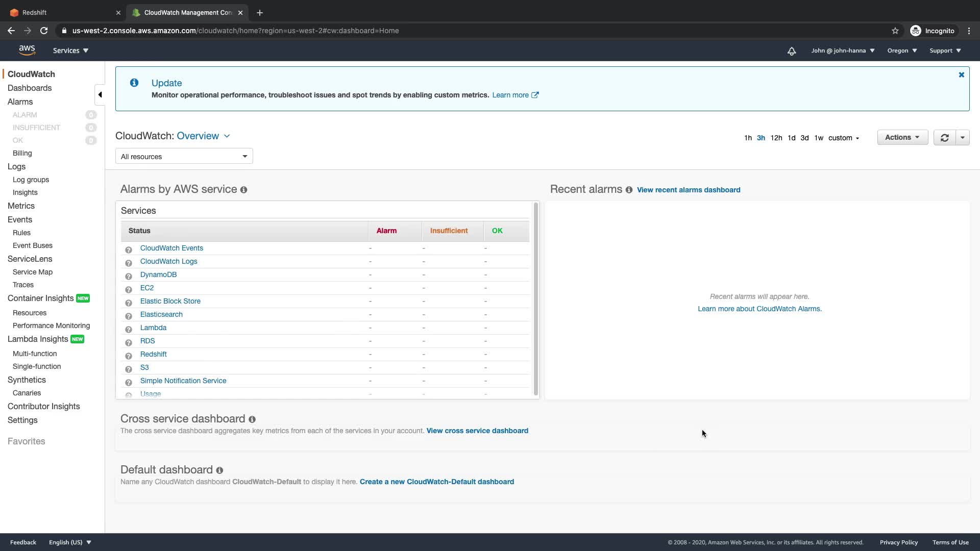Viewport: 980px width, 551px height.
Task: Click the Services table vertical scrollbar
Action: (535, 298)
